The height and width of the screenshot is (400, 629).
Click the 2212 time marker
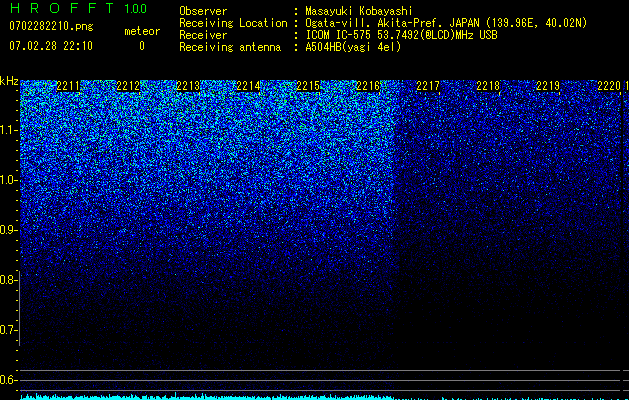click(x=128, y=86)
